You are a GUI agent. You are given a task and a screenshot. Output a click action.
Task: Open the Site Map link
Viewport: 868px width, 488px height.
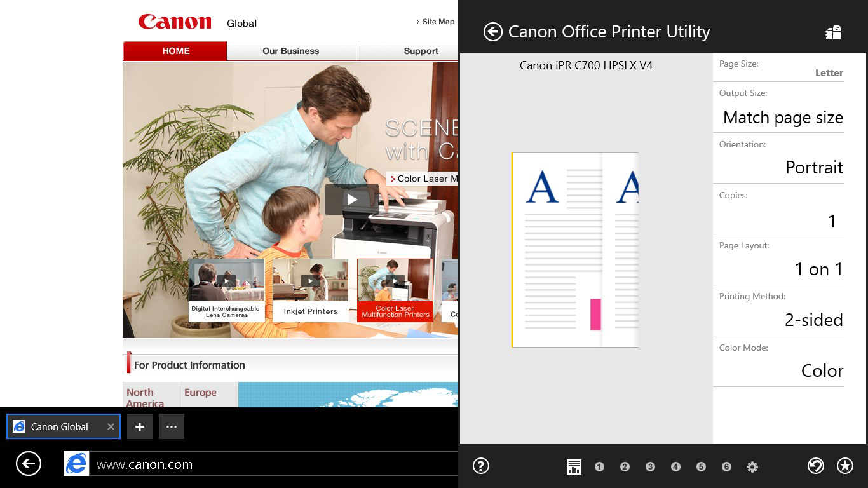tap(435, 21)
